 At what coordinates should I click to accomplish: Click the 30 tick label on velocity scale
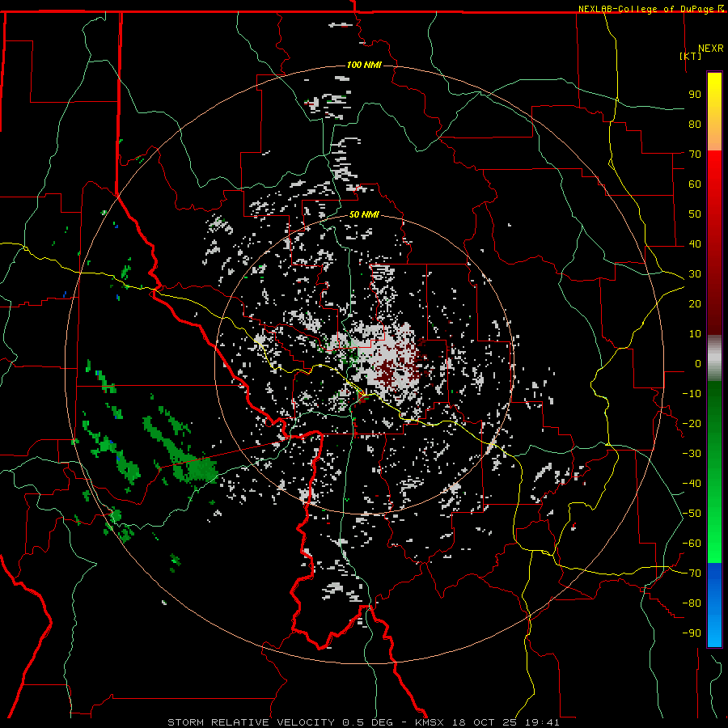click(x=695, y=274)
